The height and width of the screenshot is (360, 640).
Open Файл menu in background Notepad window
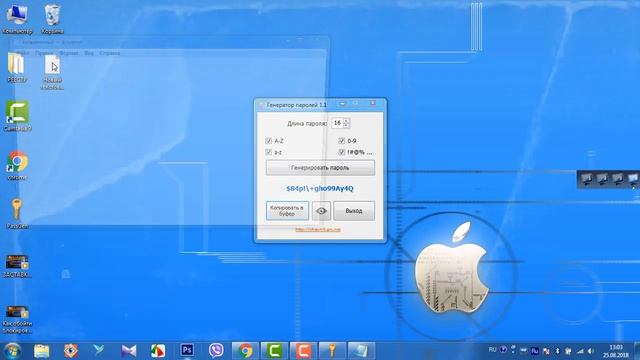pos(23,53)
